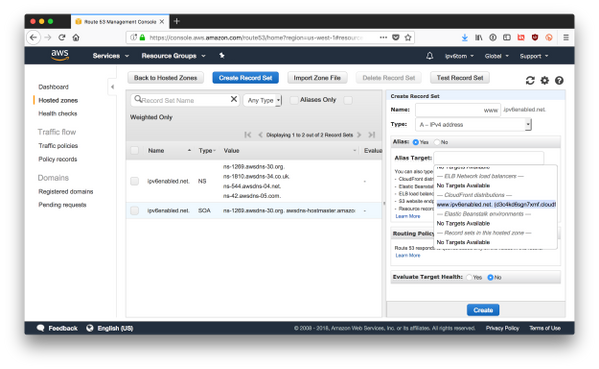Select the NS record row checkbox
Image resolution: width=599 pixels, height=369 pixels.
(134, 181)
